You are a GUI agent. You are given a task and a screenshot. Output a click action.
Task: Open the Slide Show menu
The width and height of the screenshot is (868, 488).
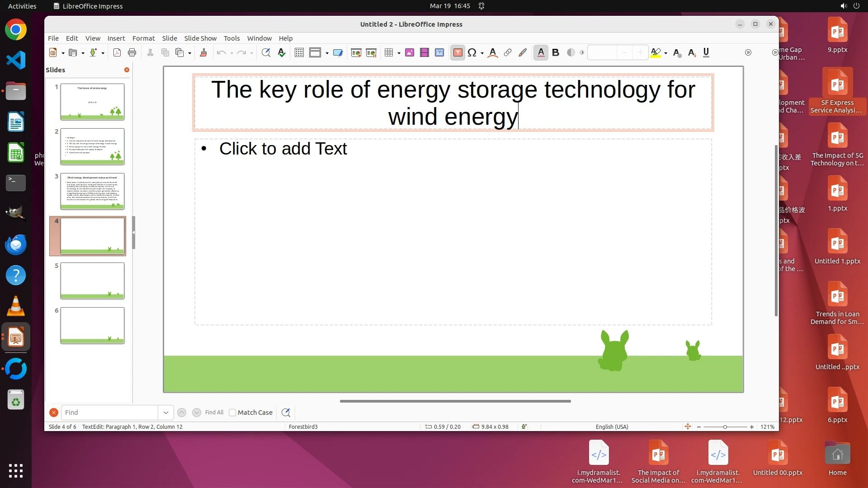tap(200, 38)
